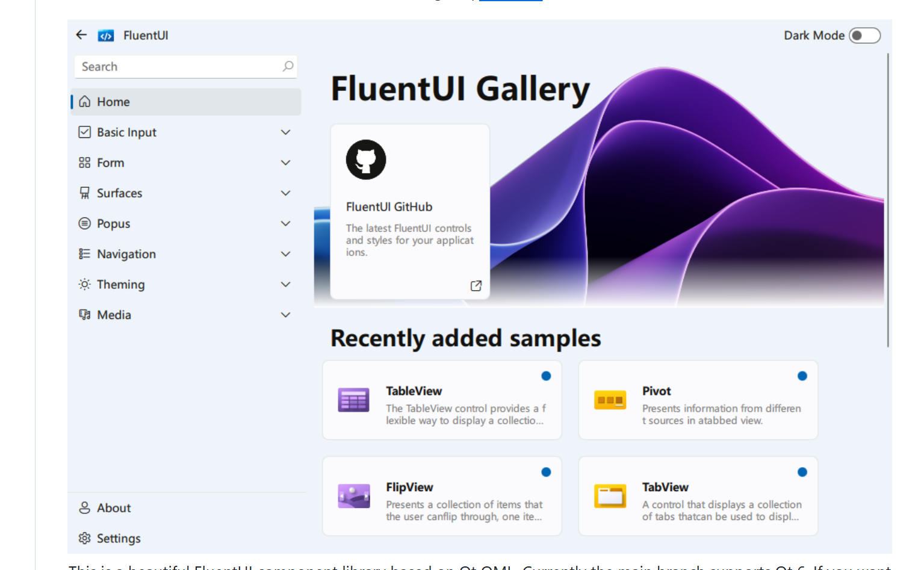
Task: Open the Form menu item
Action: click(x=186, y=163)
